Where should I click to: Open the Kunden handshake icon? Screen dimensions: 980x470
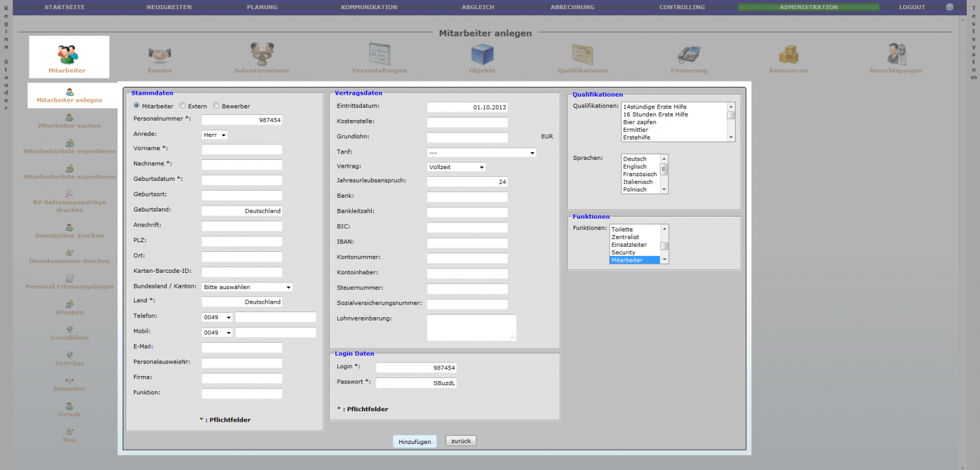(x=159, y=54)
